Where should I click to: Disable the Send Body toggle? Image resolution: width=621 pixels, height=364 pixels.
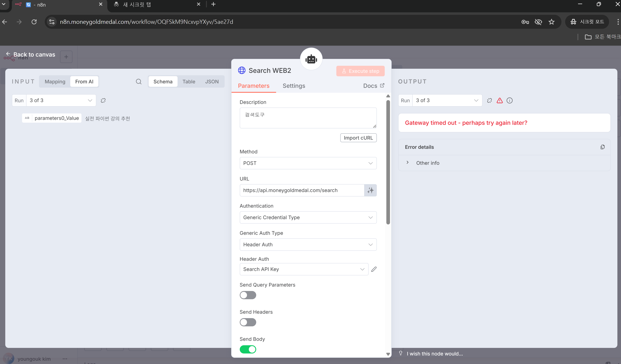248,349
